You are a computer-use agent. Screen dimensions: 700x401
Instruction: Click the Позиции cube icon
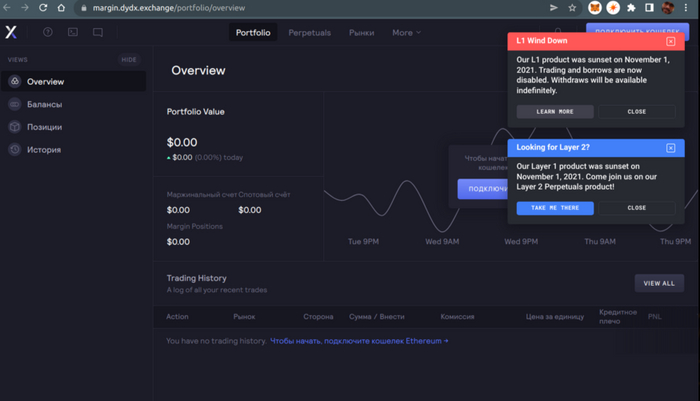(x=15, y=127)
